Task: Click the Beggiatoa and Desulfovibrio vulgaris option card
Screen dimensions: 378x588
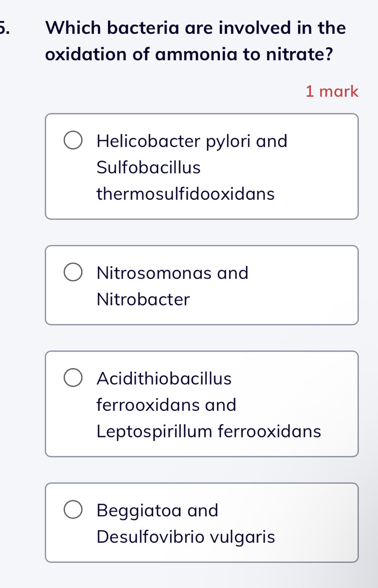Action: pos(201,522)
